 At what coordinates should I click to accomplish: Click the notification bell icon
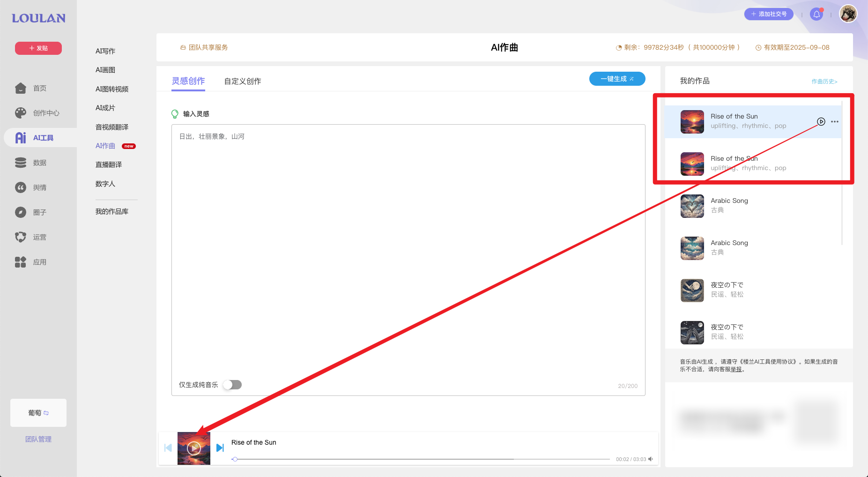[816, 14]
